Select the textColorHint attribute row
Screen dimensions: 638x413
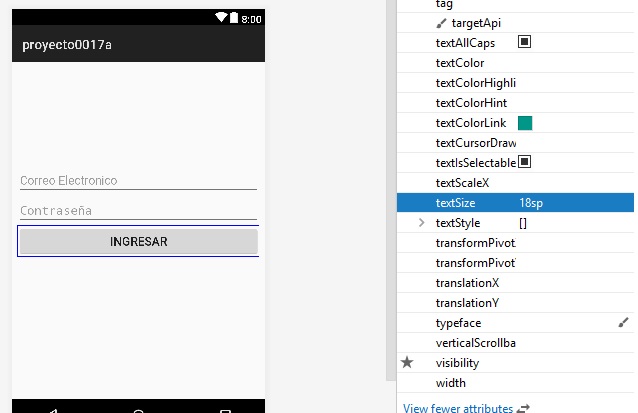tap(471, 103)
